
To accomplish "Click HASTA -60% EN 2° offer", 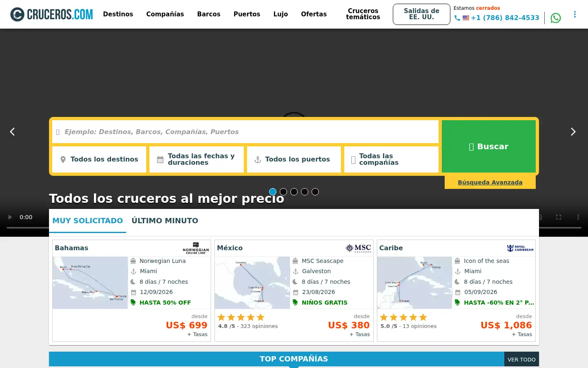I will pos(499,303).
